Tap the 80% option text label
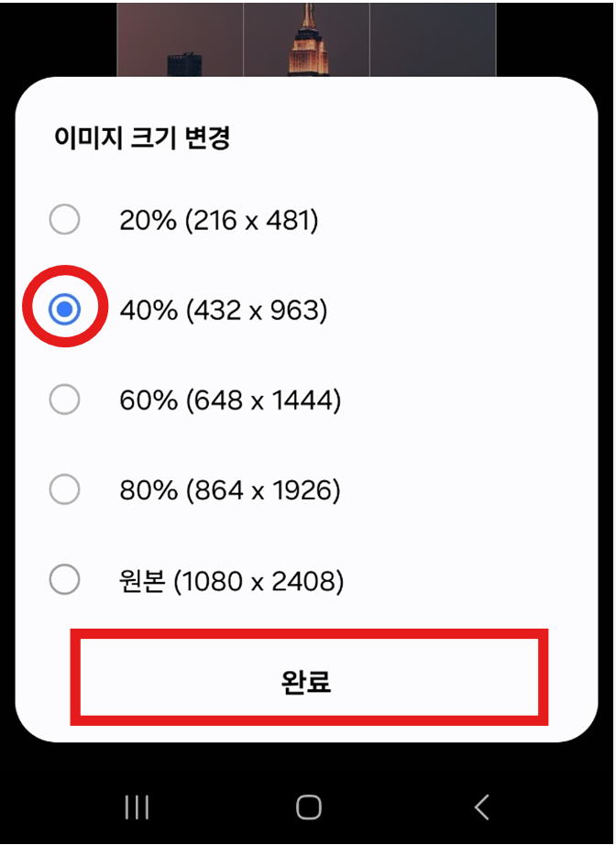This screenshot has width=616, height=845. point(229,489)
